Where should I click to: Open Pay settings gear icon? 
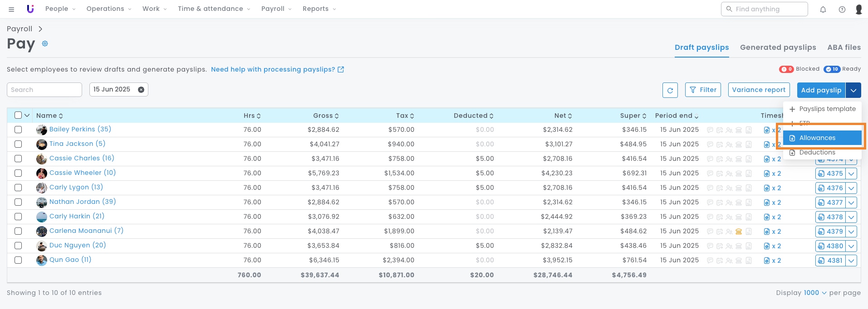[x=45, y=43]
